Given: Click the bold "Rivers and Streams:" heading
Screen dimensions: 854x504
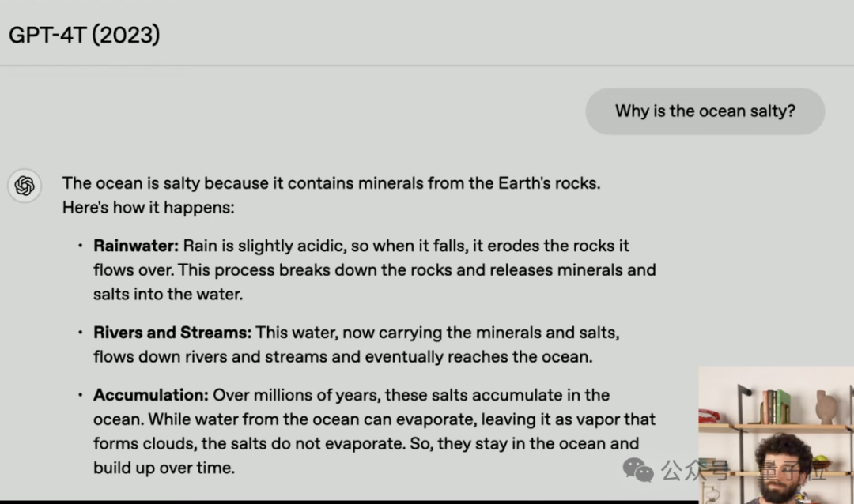Looking at the screenshot, I should [x=172, y=333].
